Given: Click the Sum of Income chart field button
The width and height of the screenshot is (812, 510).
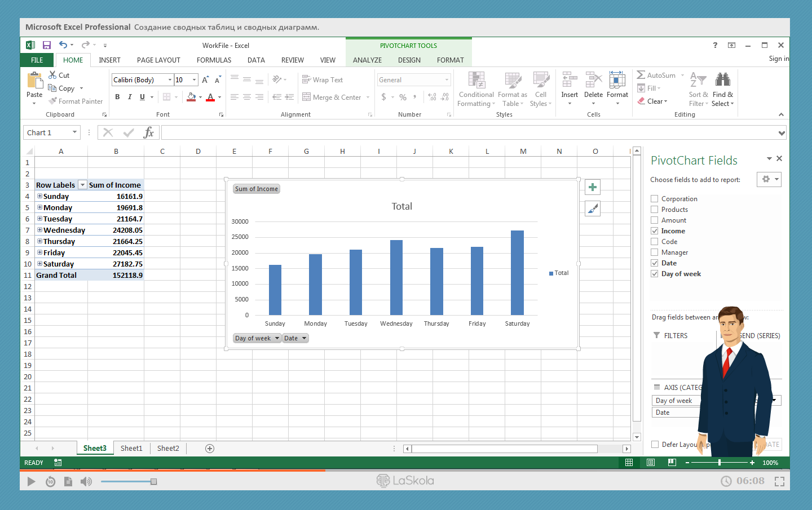Looking at the screenshot, I should click(257, 189).
